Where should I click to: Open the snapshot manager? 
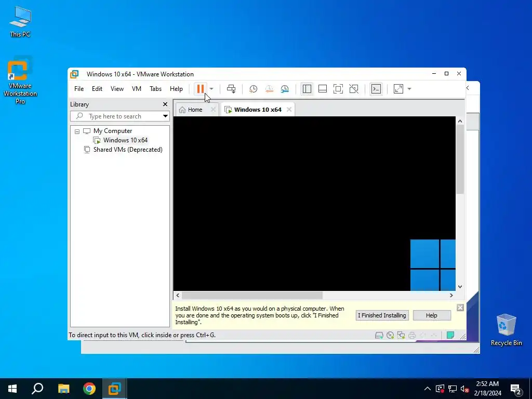pos(285,89)
